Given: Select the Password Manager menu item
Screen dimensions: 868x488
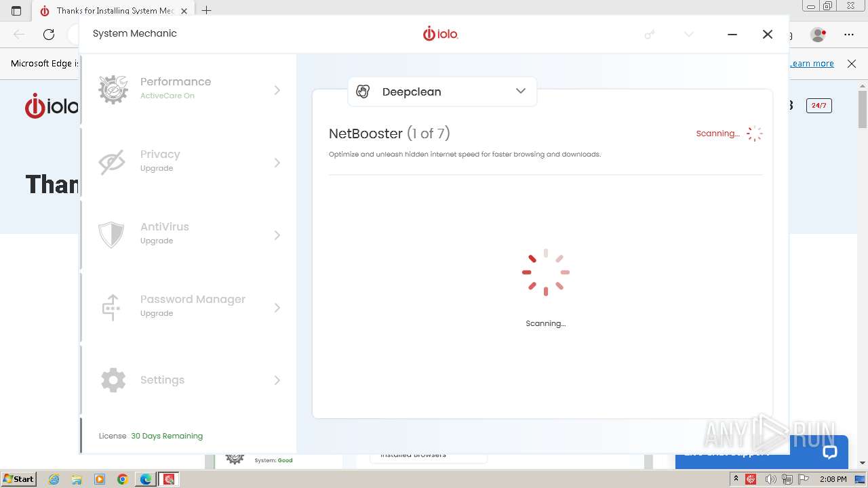Looking at the screenshot, I should coord(189,308).
